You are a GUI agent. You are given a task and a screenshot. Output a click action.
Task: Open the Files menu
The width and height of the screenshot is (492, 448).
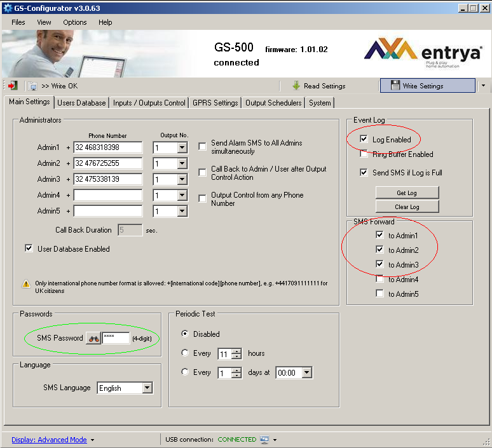coord(18,22)
